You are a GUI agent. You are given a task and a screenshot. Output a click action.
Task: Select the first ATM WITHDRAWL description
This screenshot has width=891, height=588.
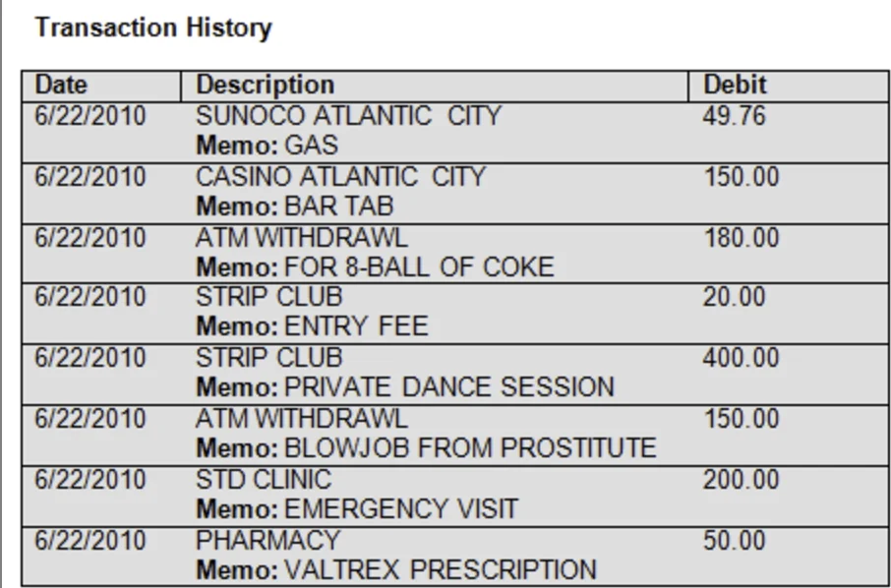pyautogui.click(x=302, y=238)
